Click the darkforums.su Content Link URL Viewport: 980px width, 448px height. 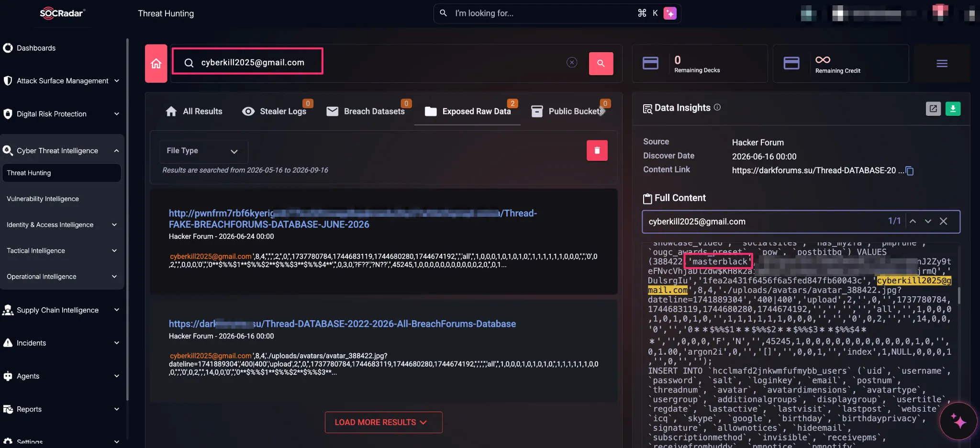coord(818,170)
